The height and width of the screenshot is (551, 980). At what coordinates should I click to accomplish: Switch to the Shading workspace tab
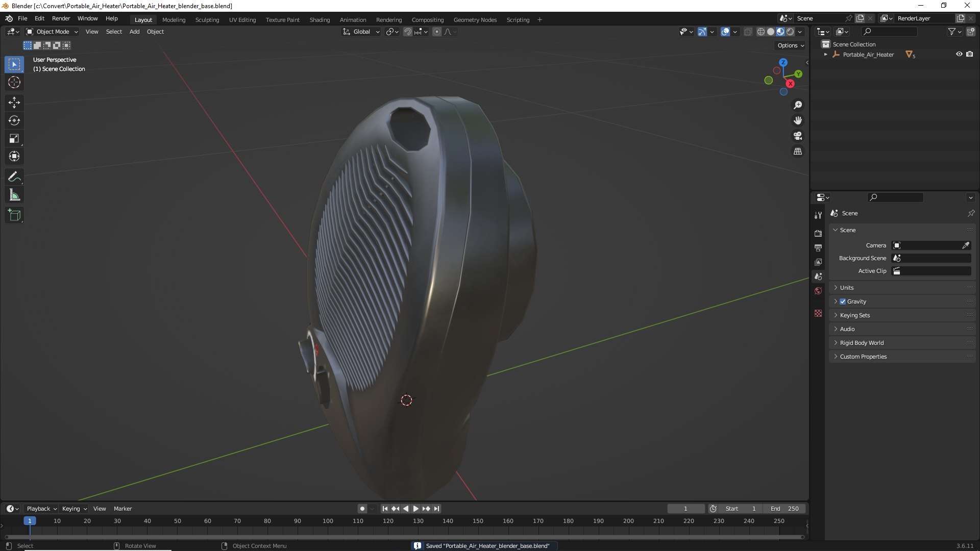pyautogui.click(x=320, y=20)
